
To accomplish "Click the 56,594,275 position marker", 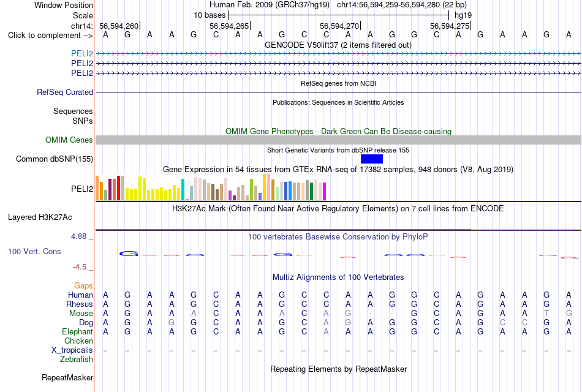I will [x=450, y=26].
